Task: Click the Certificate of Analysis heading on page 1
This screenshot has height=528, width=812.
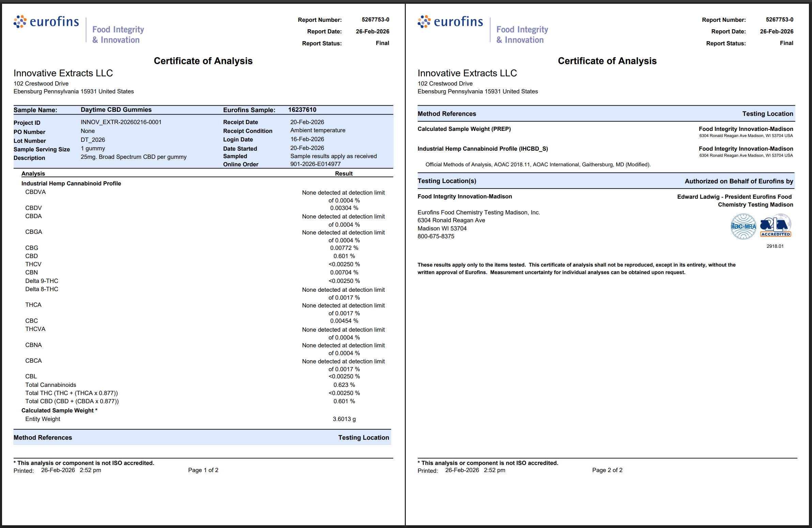Action: click(x=203, y=61)
